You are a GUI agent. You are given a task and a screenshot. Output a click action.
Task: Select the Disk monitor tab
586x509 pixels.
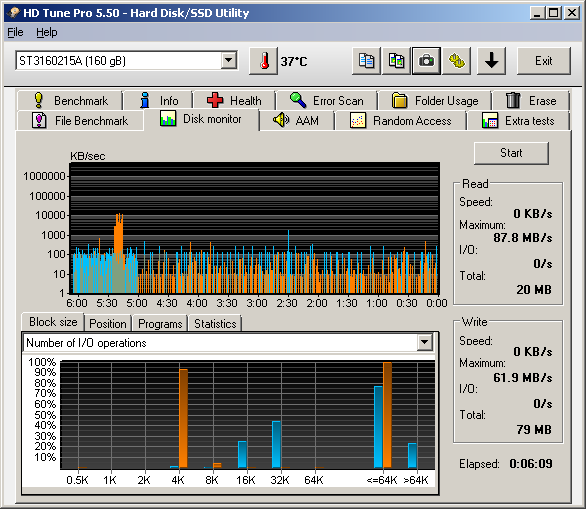point(201,119)
